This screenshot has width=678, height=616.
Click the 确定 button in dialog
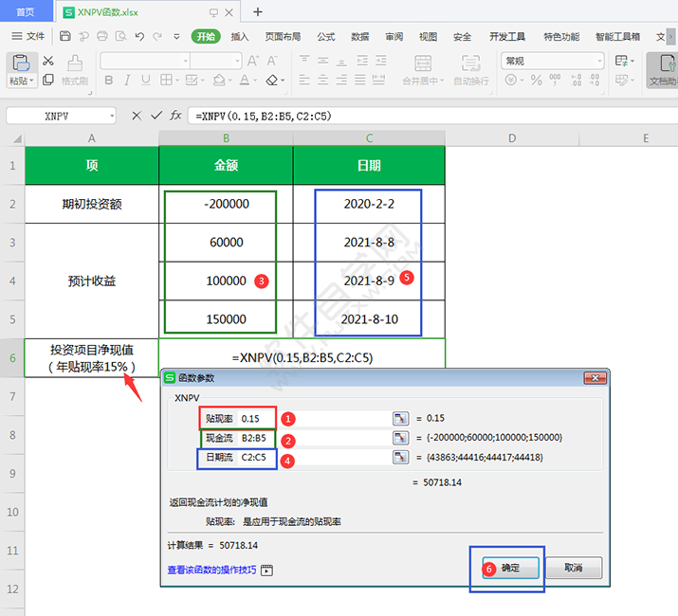click(511, 568)
